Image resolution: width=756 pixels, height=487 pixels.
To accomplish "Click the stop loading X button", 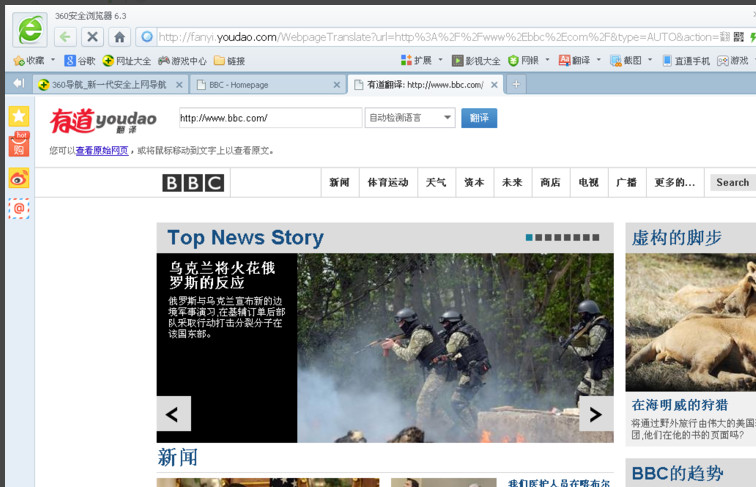I will pyautogui.click(x=92, y=37).
